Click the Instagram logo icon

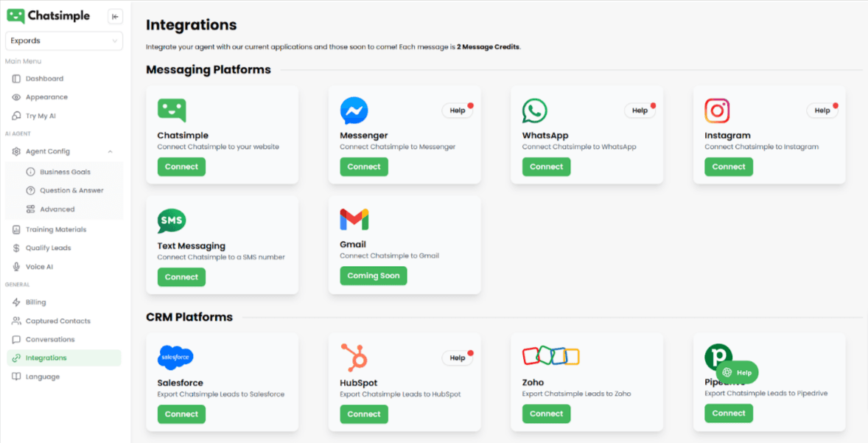pyautogui.click(x=717, y=111)
